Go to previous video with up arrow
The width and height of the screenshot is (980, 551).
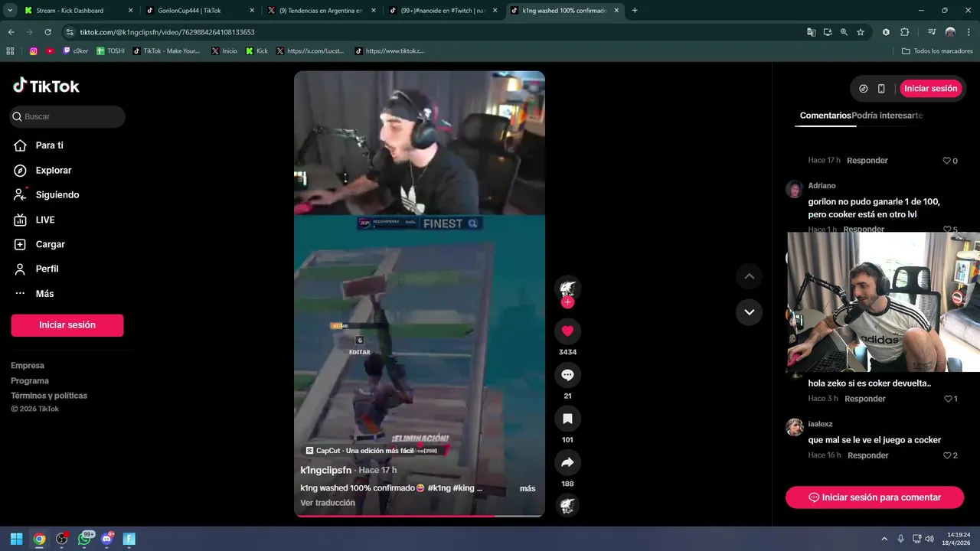[x=749, y=276]
